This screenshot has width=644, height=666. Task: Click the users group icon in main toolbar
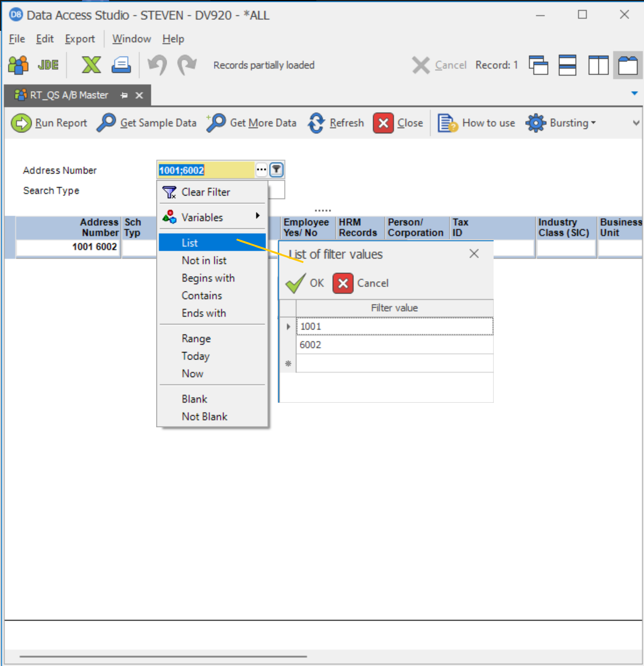pos(18,65)
